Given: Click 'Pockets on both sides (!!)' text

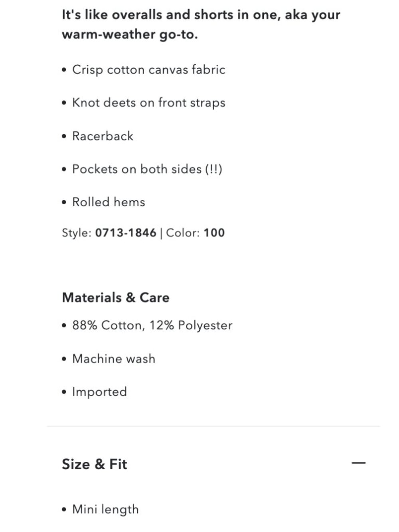Looking at the screenshot, I should coord(147,169).
